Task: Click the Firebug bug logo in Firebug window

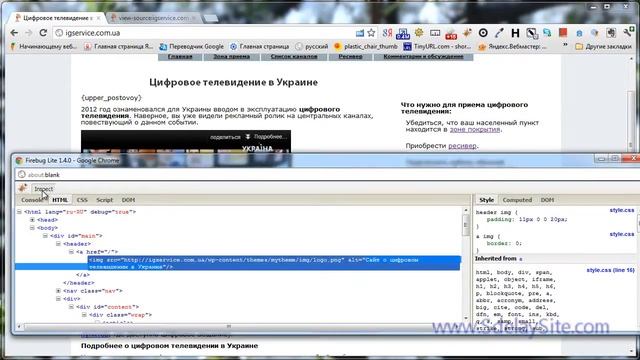Action: pyautogui.click(x=22, y=188)
